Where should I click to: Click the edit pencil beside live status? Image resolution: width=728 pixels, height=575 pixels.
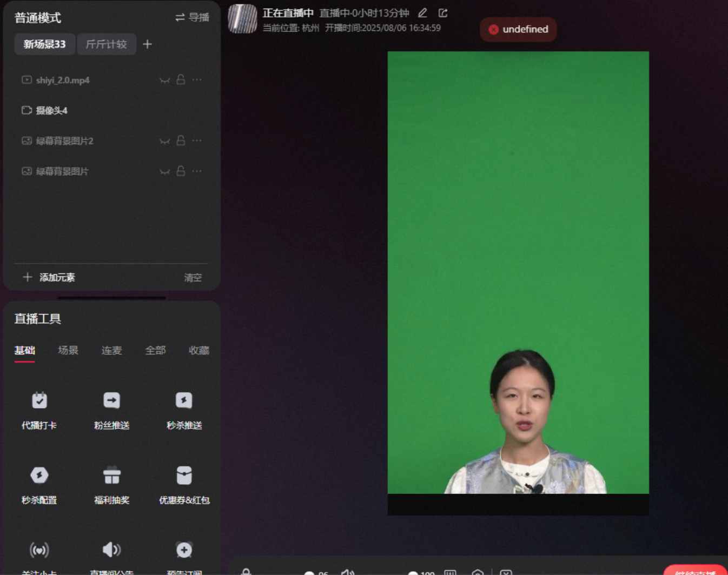click(422, 13)
